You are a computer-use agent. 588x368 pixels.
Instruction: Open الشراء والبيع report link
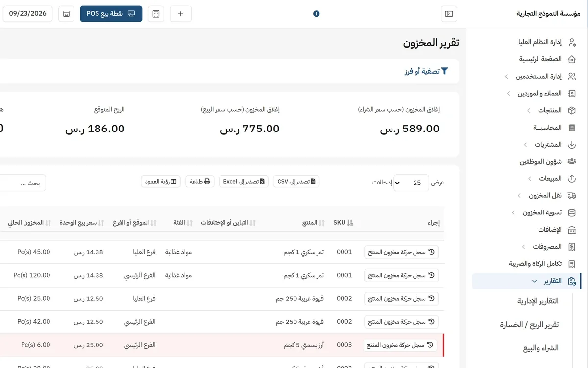click(540, 348)
